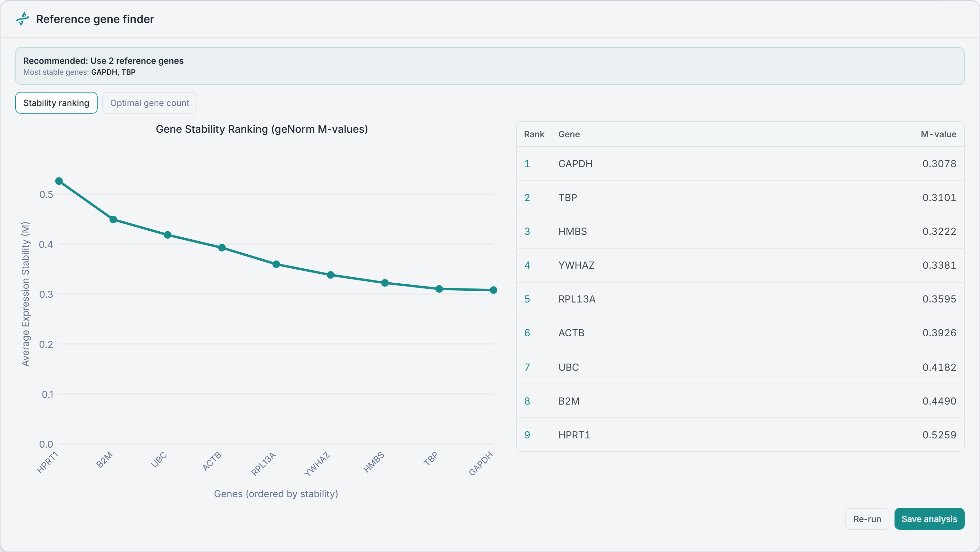
Task: Click the chart title Gene Stability Ranking
Action: (262, 129)
